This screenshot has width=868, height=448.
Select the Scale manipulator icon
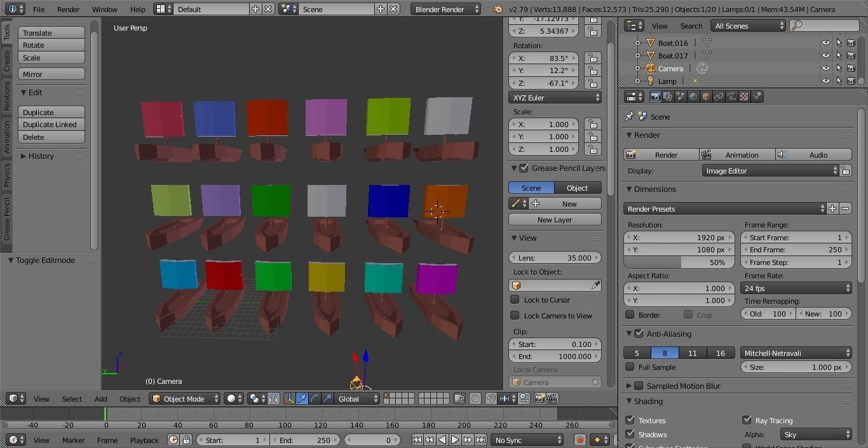pos(327,398)
